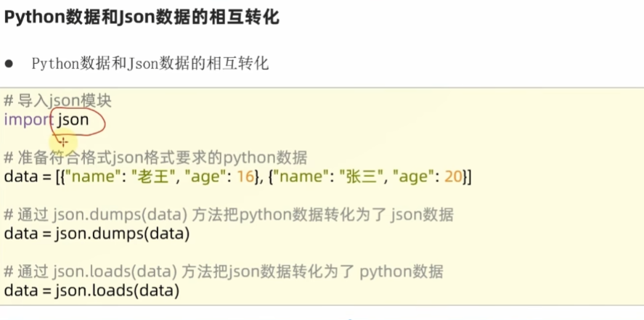
Task: Click the "老王" string value
Action: click(156, 176)
